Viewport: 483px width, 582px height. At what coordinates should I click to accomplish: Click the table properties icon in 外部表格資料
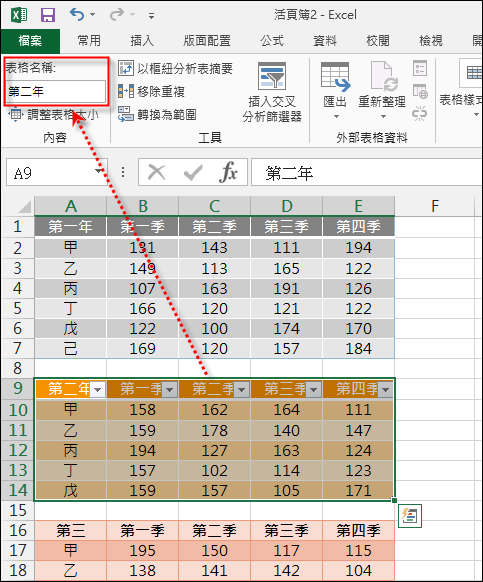pos(420,68)
